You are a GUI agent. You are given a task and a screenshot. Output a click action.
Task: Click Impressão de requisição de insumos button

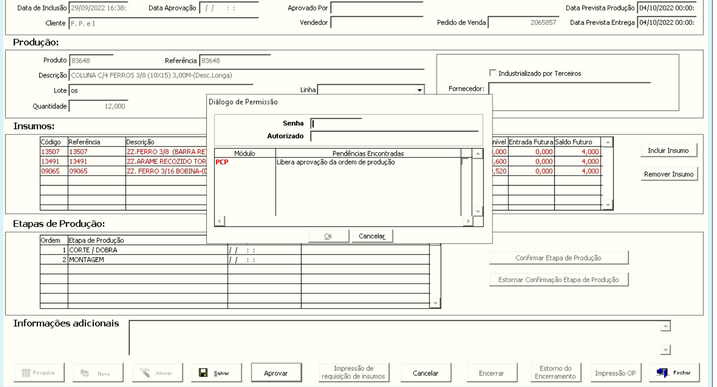click(353, 373)
